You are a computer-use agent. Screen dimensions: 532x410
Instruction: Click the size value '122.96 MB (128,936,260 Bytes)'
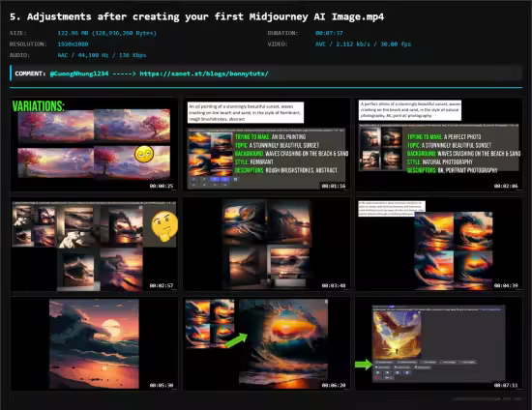pos(106,33)
